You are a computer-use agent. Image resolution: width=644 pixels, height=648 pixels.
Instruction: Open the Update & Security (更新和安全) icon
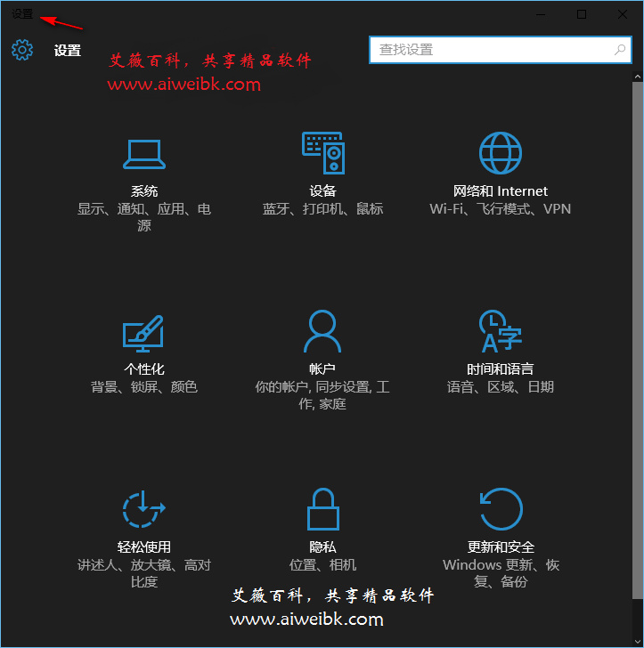(x=501, y=509)
